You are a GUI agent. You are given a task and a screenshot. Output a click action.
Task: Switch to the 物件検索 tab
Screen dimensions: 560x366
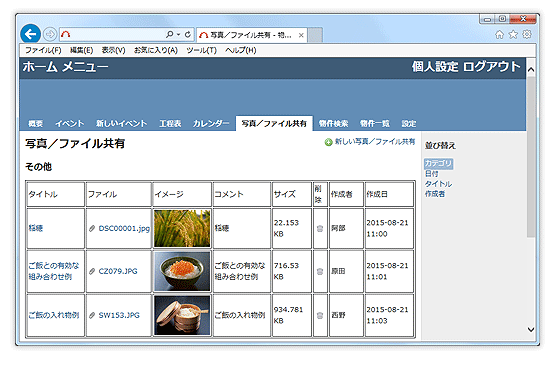(333, 124)
